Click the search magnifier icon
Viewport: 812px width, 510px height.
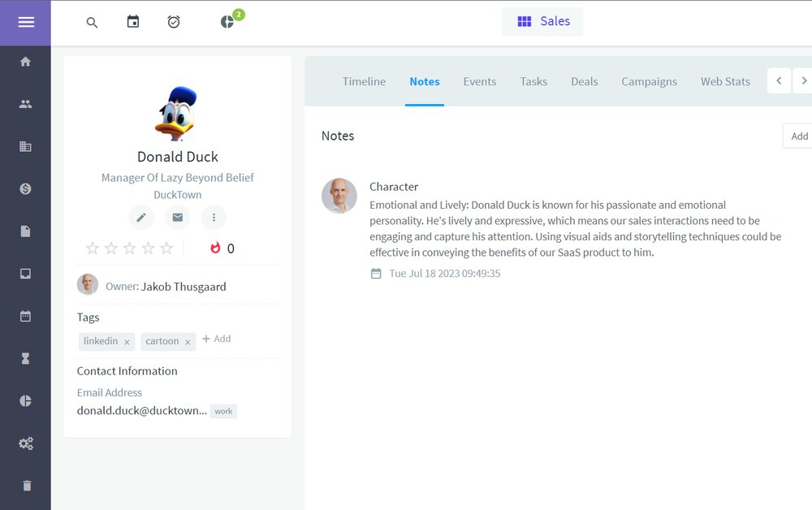92,22
